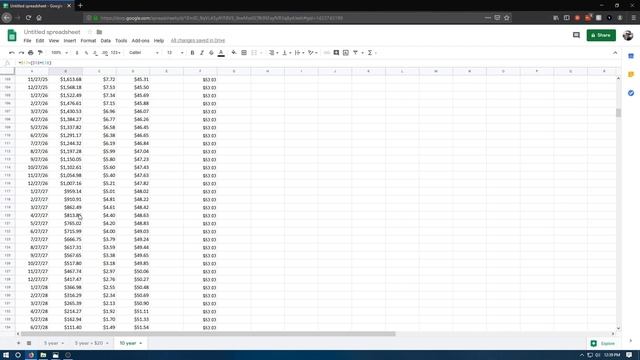
Task: Click the insert comment icon
Action: click(x=336, y=53)
